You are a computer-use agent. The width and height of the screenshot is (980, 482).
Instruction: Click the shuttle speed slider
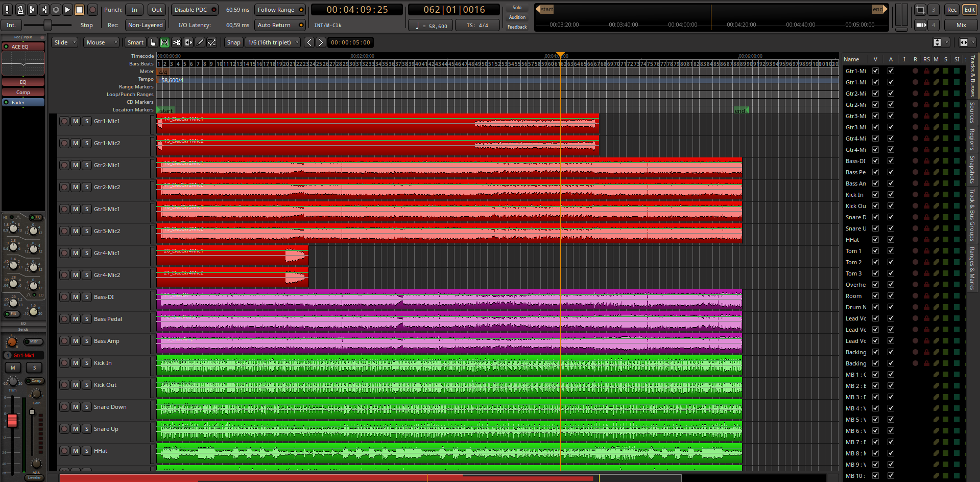click(47, 25)
